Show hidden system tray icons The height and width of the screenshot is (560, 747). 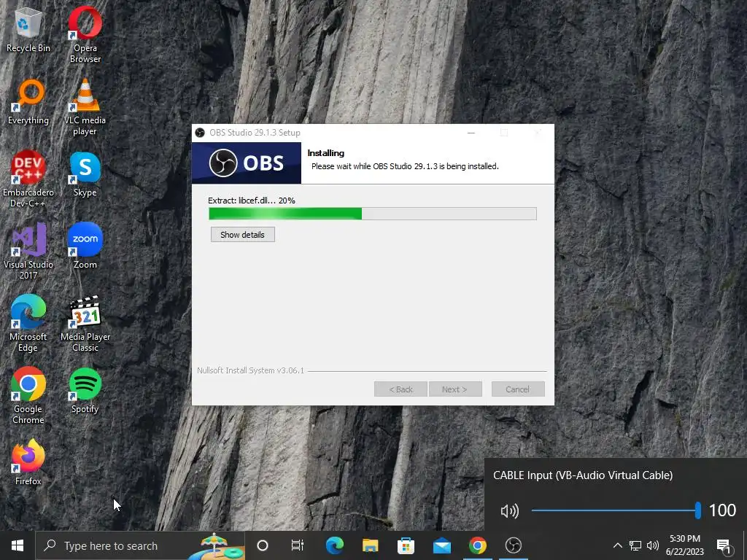[617, 545]
